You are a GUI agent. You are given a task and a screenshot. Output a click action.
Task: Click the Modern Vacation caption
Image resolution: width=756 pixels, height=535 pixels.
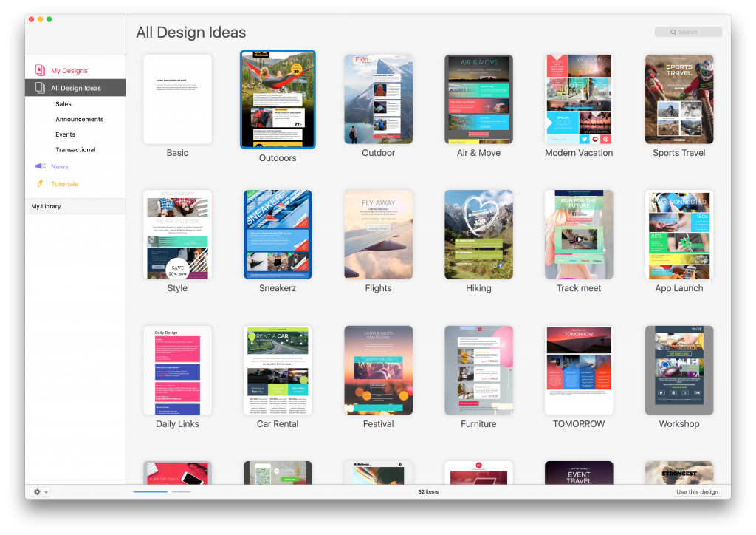tap(579, 153)
